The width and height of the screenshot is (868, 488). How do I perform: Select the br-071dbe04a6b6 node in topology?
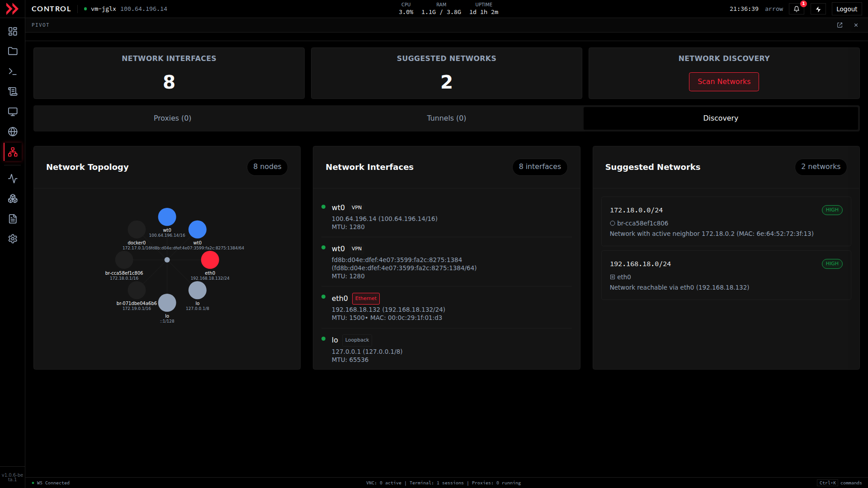tap(137, 290)
